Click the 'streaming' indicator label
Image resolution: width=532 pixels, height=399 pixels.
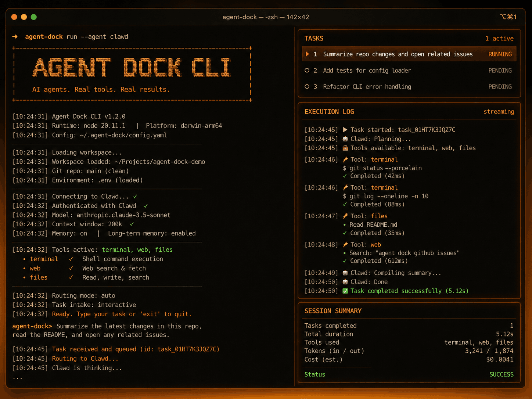(499, 112)
